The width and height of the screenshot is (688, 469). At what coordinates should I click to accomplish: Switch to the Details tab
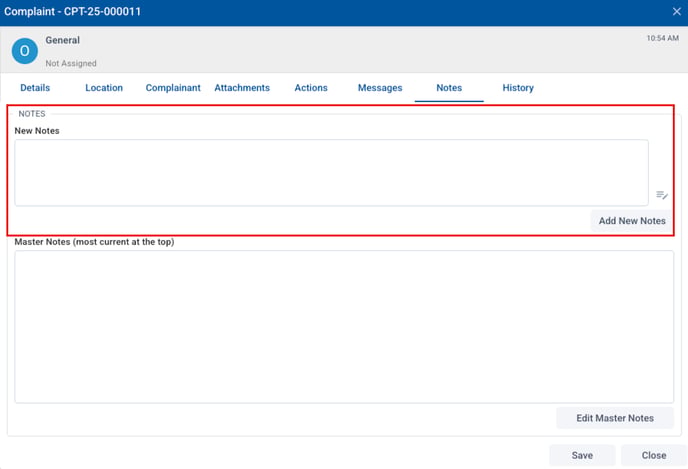point(35,88)
